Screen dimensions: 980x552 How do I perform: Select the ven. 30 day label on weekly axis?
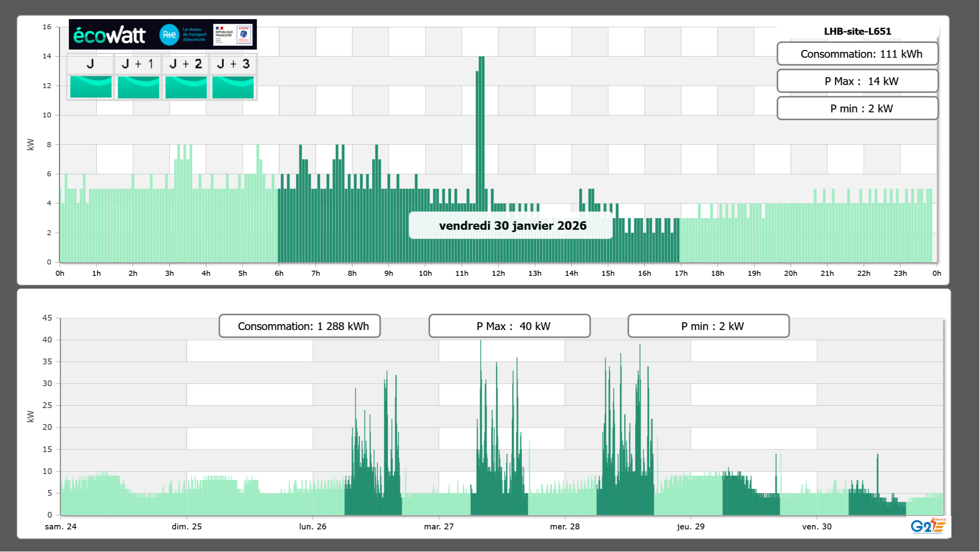point(816,527)
